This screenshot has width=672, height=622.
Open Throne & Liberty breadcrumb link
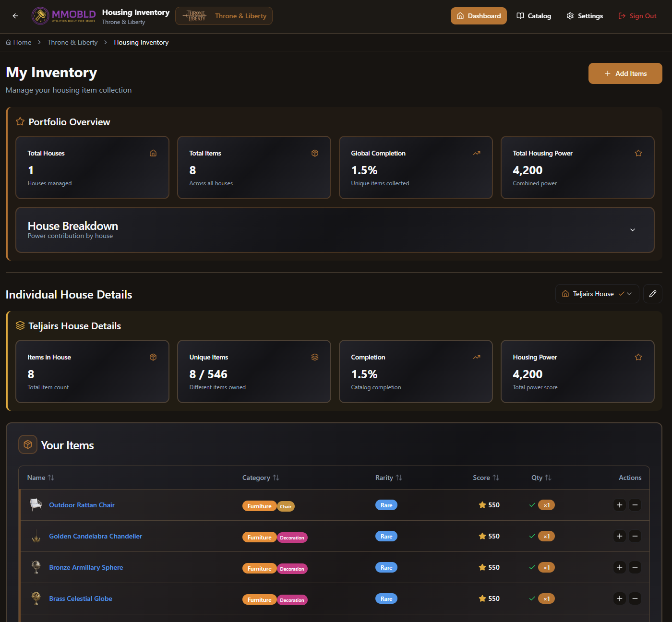(x=72, y=42)
